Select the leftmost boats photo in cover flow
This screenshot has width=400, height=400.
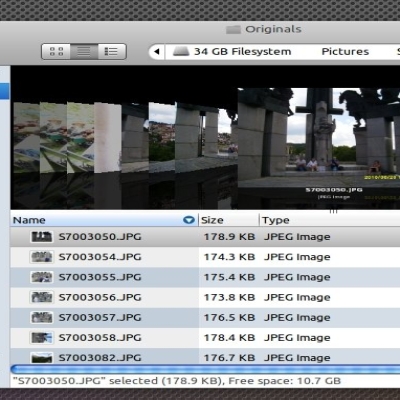pos(26,137)
